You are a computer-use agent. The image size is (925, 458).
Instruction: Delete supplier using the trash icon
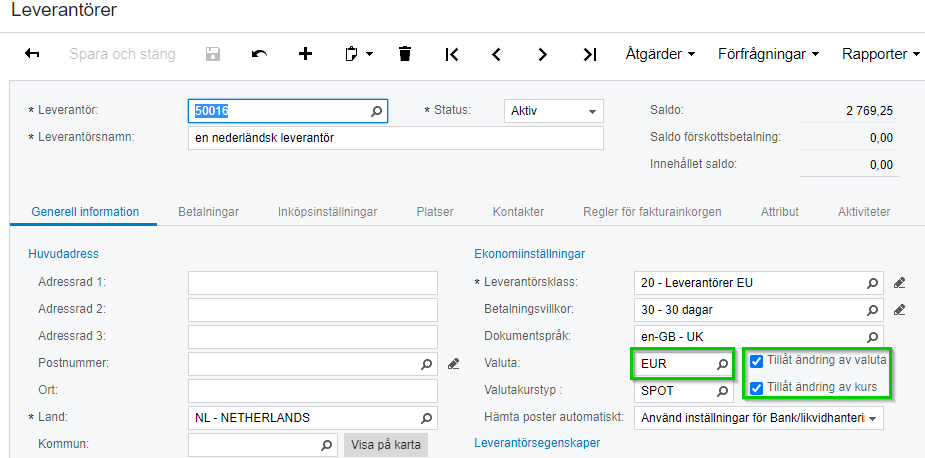pos(405,54)
